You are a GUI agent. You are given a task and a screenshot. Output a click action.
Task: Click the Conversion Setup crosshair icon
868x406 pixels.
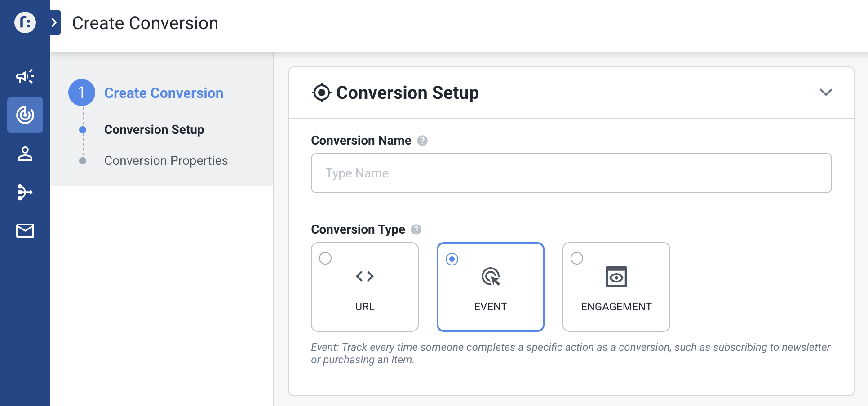(321, 93)
